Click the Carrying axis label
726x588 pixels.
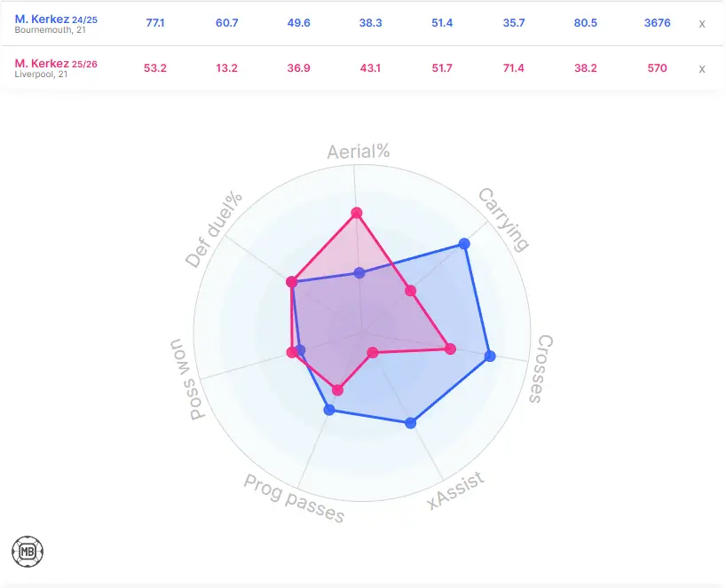pos(503,219)
